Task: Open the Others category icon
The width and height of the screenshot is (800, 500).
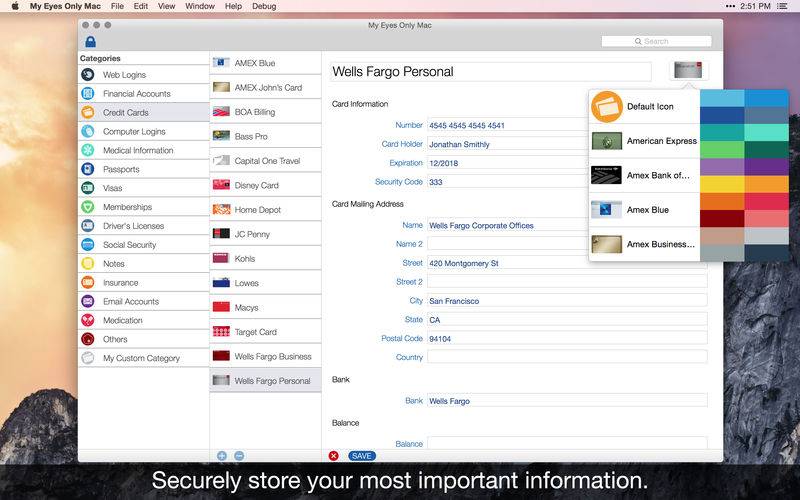Action: pos(88,339)
